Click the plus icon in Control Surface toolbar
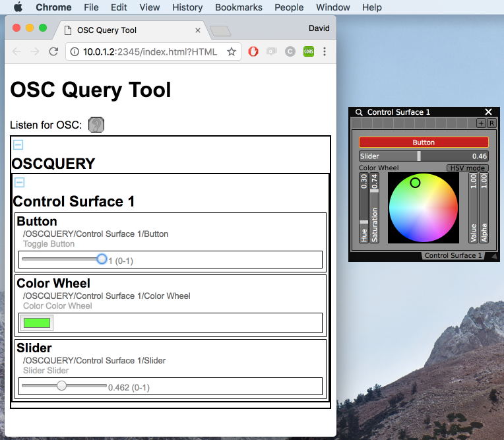The height and width of the screenshot is (440, 504). coord(480,123)
